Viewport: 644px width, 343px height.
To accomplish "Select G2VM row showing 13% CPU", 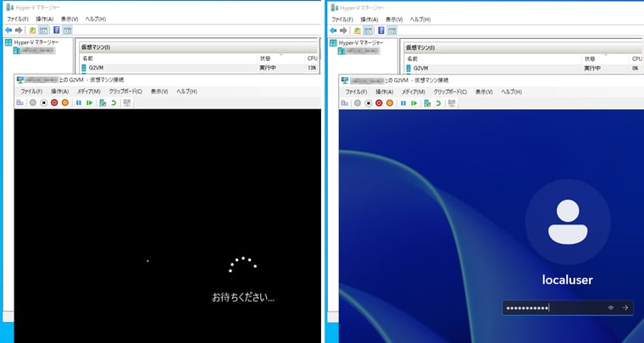I will [x=200, y=68].
